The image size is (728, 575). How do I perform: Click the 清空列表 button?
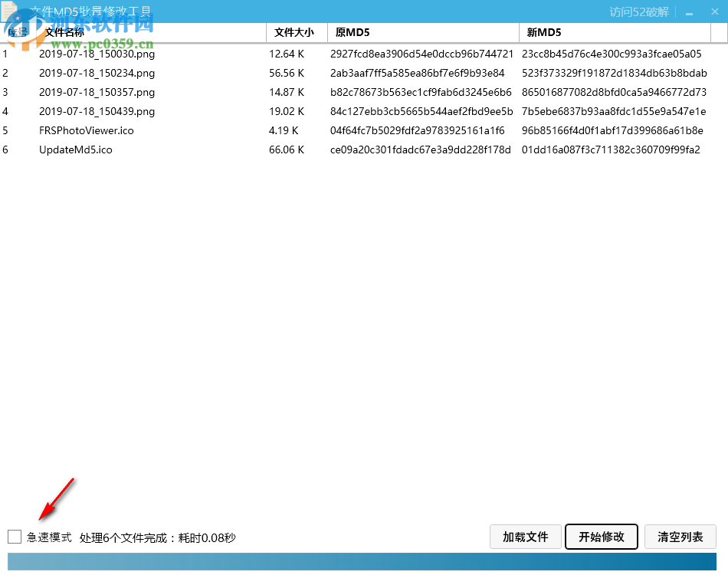pos(680,537)
